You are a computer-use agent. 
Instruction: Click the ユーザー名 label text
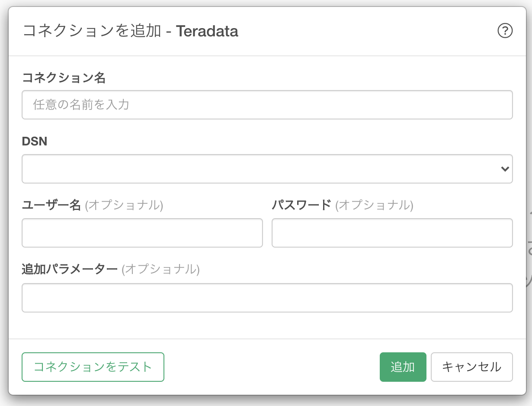point(51,205)
